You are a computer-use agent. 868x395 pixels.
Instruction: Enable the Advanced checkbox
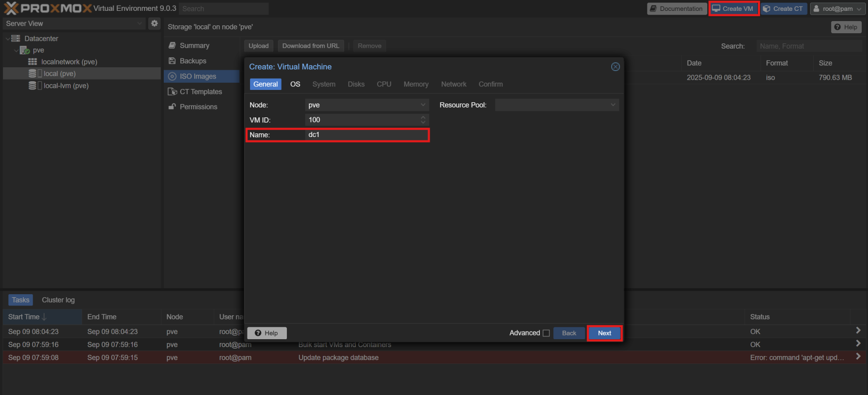pyautogui.click(x=546, y=333)
